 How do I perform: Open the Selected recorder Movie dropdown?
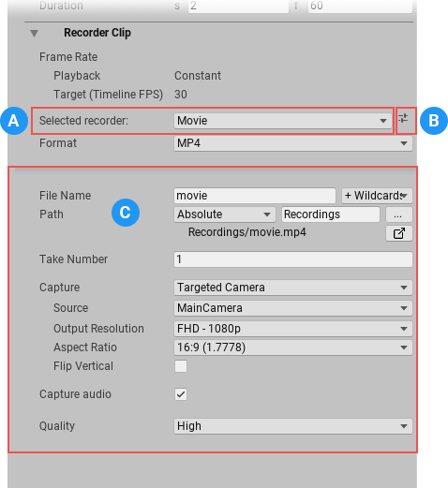(x=283, y=121)
